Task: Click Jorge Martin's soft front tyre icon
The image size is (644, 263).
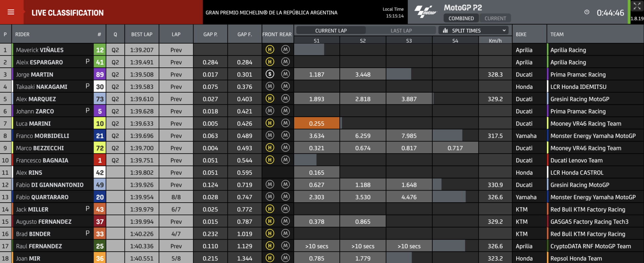Action: coord(270,74)
